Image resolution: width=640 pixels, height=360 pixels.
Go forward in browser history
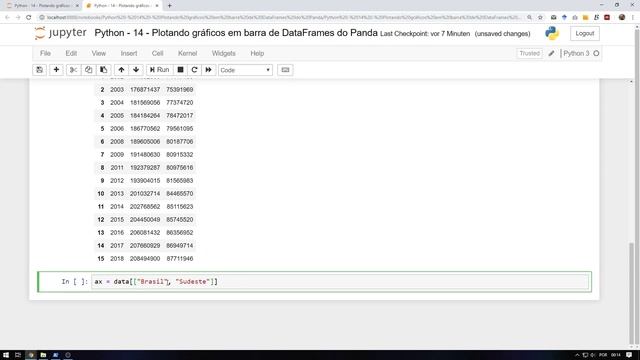(x=18, y=18)
